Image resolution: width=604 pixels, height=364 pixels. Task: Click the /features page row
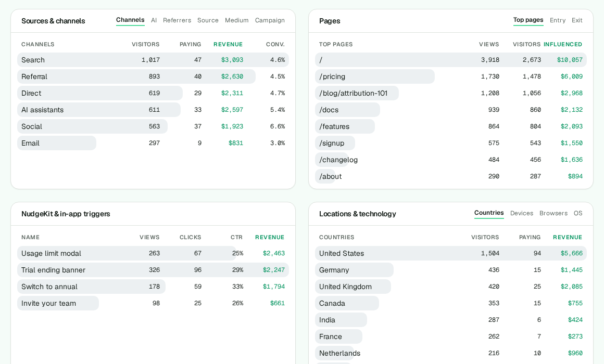click(451, 126)
